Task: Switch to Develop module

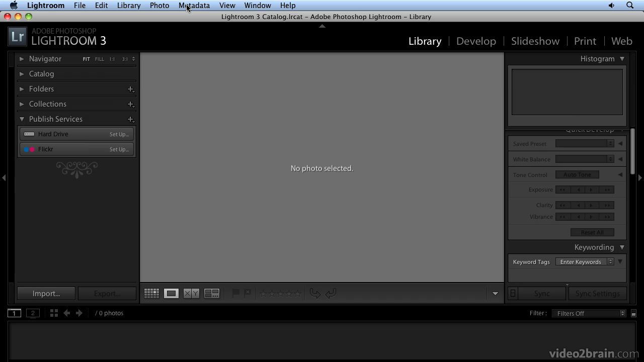Action: point(476,41)
